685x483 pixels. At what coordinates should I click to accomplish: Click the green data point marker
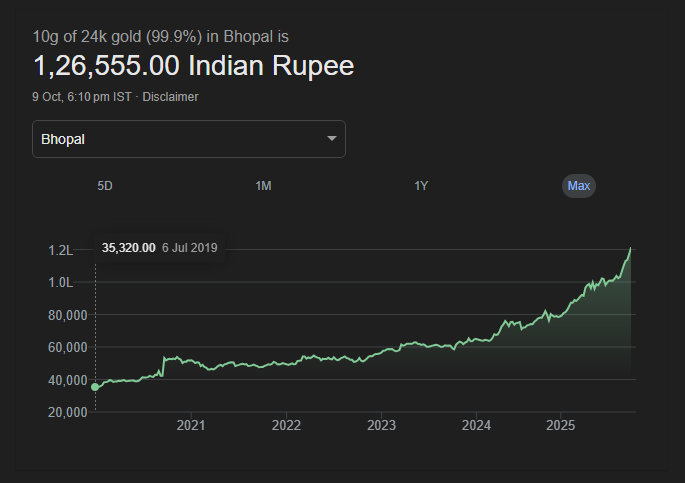pos(95,387)
